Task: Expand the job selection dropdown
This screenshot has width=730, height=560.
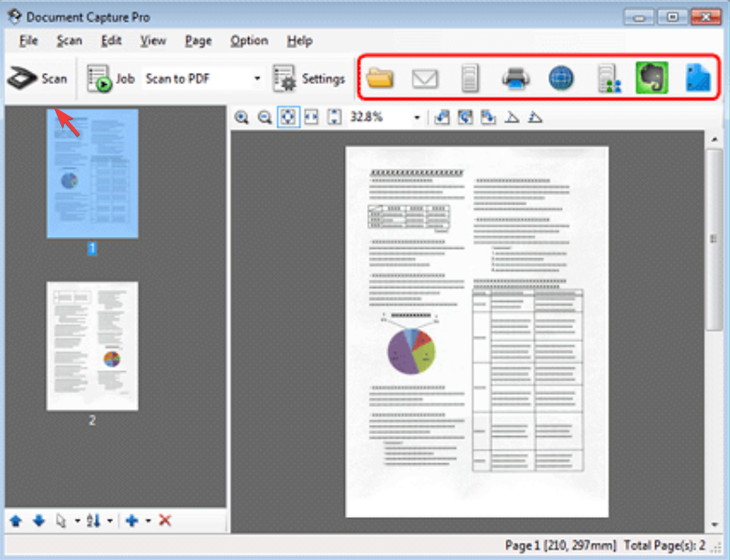Action: (x=258, y=78)
